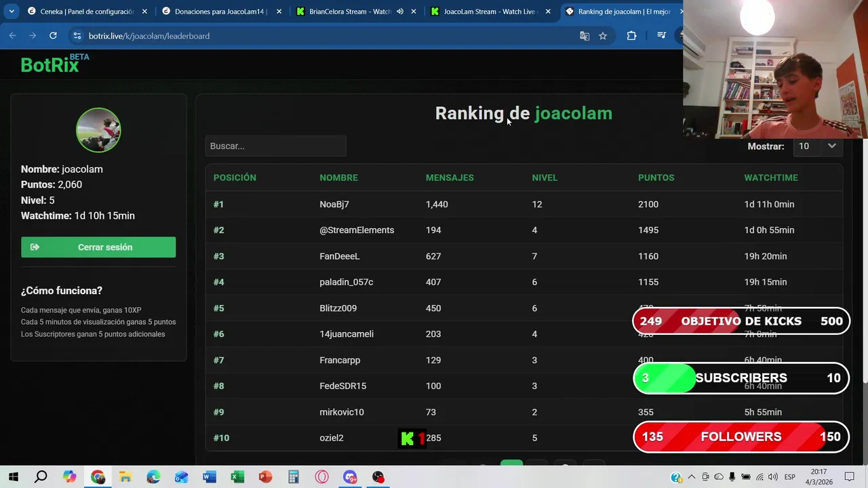Click the Cerrar sesión button

click(x=98, y=247)
